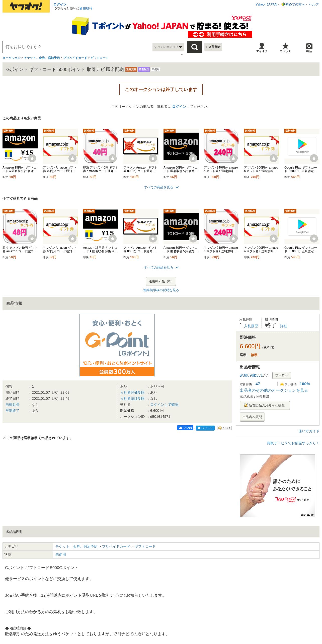Star the Amazon 50円分 gift code in cheaper products row
This screenshot has height=644, width=322.
(x=193, y=158)
